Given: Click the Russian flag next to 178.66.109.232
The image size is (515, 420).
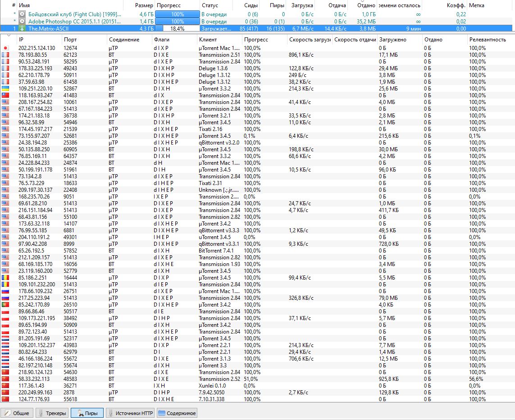Looking at the screenshot, I should (x=5, y=291).
